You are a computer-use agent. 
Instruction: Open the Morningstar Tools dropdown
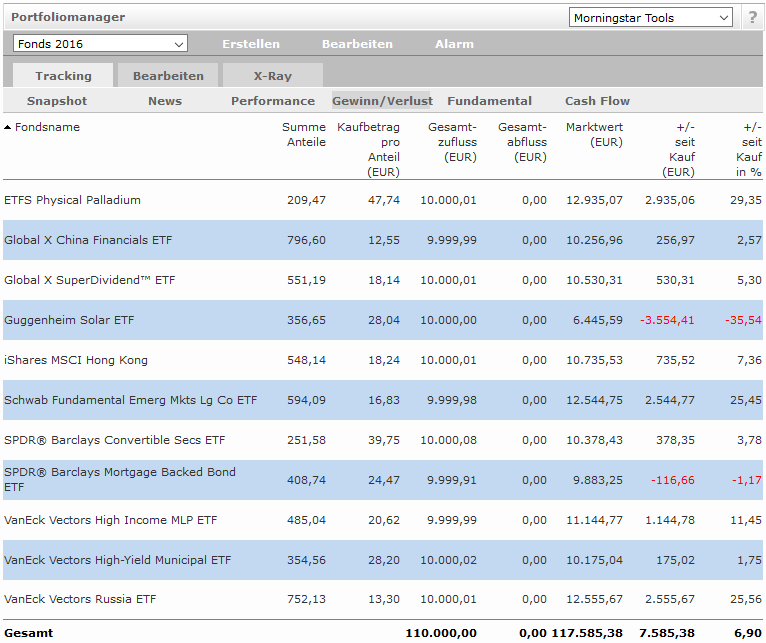651,18
